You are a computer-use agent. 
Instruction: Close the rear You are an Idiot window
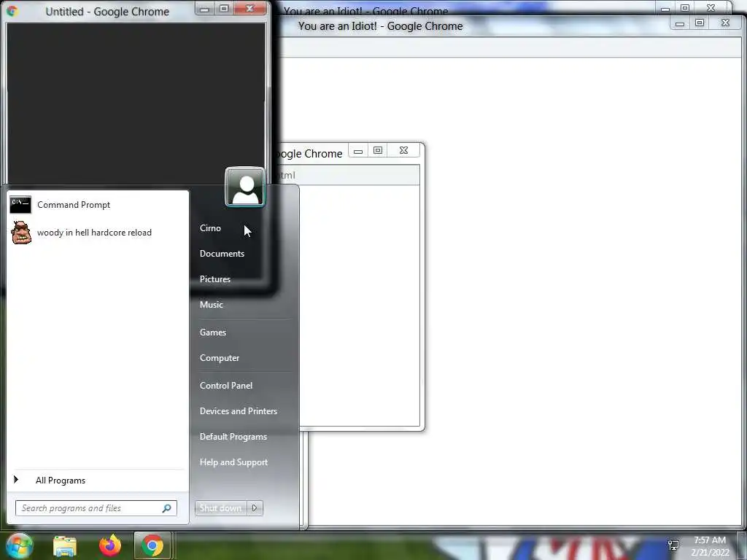(711, 8)
